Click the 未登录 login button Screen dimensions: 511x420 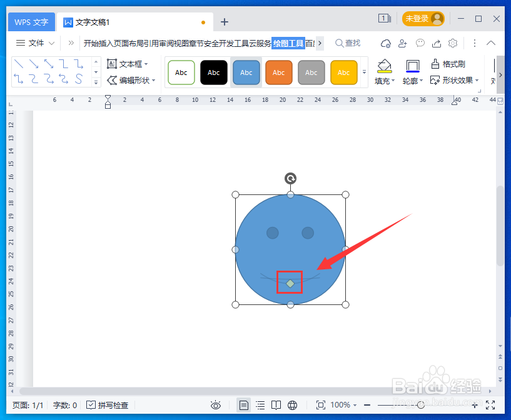(423, 18)
